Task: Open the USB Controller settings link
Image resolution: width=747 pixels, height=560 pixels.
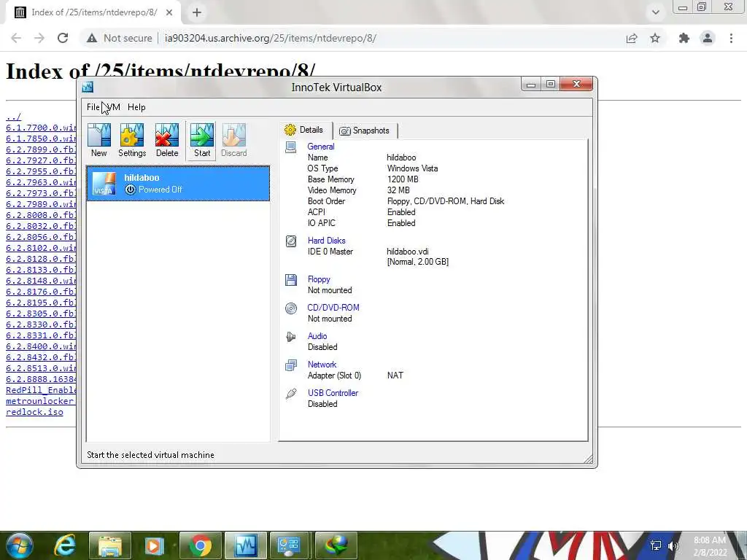Action: pyautogui.click(x=333, y=393)
